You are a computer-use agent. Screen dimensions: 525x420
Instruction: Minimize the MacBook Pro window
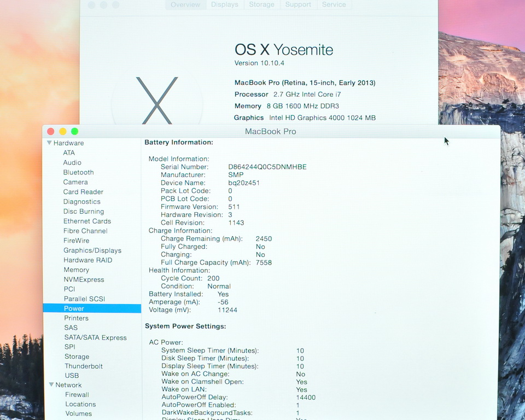[62, 131]
